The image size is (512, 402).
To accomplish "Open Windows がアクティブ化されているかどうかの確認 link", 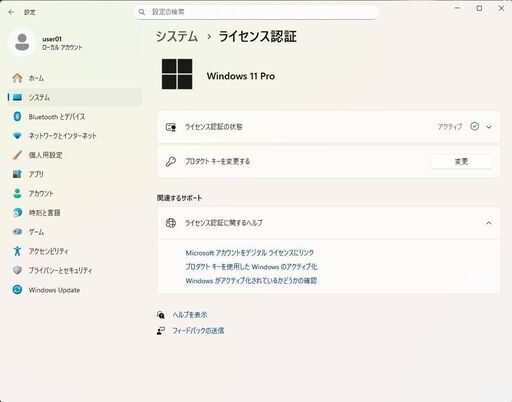I will (x=251, y=281).
